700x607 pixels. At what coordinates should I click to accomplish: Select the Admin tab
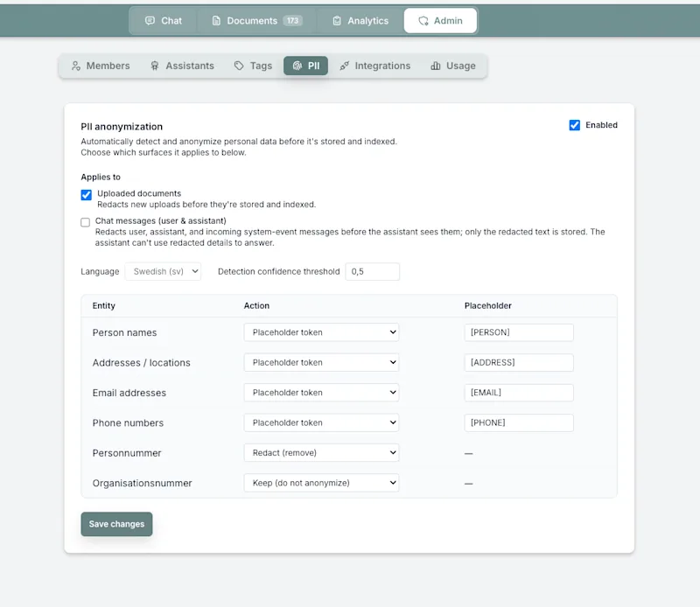(x=440, y=20)
